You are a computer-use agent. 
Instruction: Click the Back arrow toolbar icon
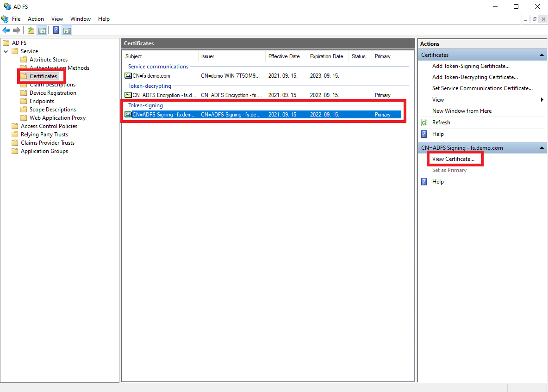pos(6,31)
